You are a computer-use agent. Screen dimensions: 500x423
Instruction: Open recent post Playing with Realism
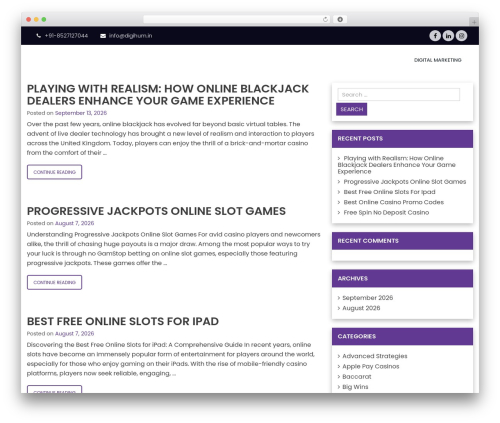click(396, 165)
